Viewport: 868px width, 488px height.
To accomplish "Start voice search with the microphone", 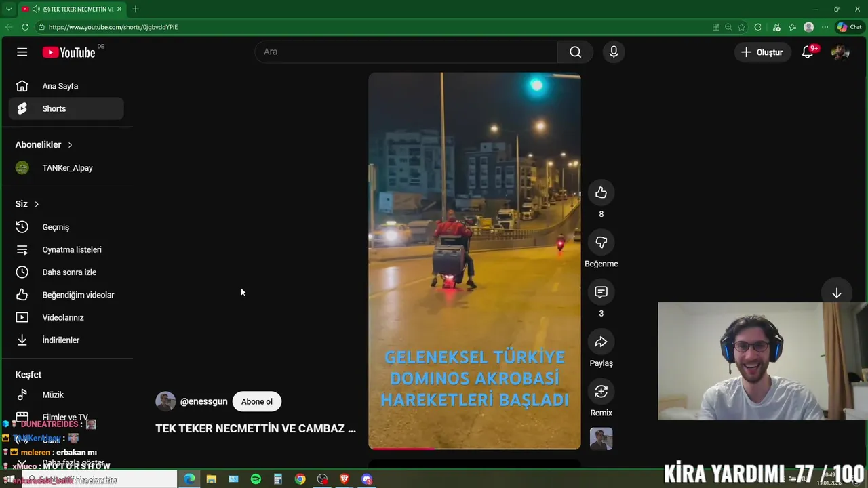I will [x=614, y=52].
